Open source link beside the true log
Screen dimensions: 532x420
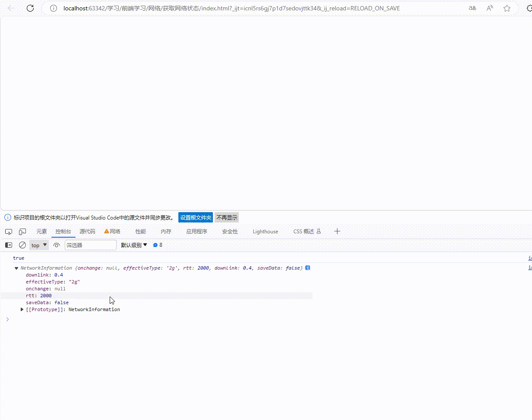tap(530, 258)
